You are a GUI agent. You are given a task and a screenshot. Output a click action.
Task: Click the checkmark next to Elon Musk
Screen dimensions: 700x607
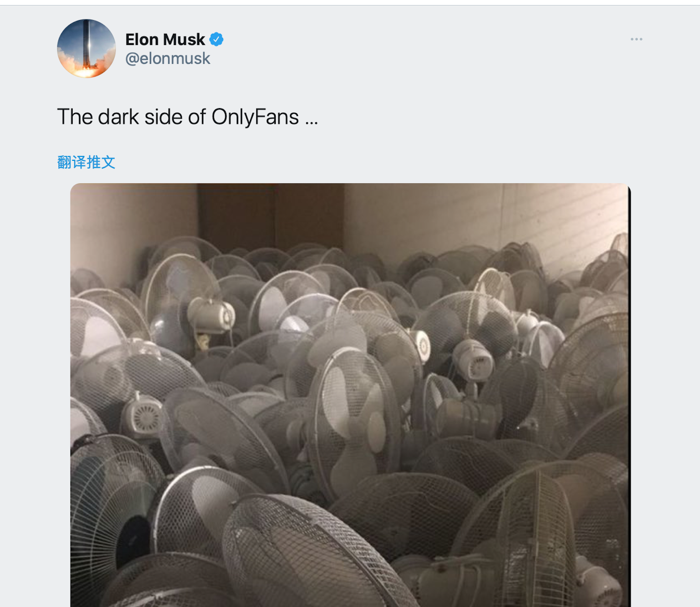pos(216,39)
